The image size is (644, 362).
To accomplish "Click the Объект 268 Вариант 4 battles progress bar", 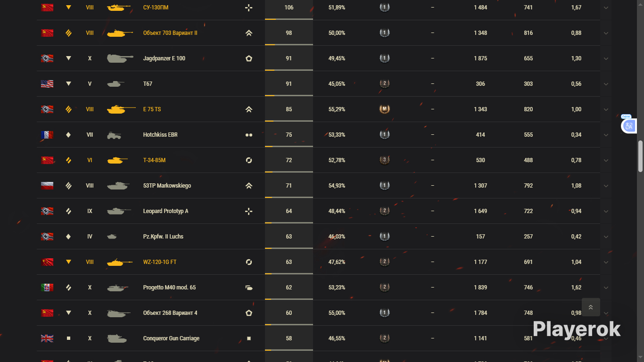I will (x=289, y=324).
